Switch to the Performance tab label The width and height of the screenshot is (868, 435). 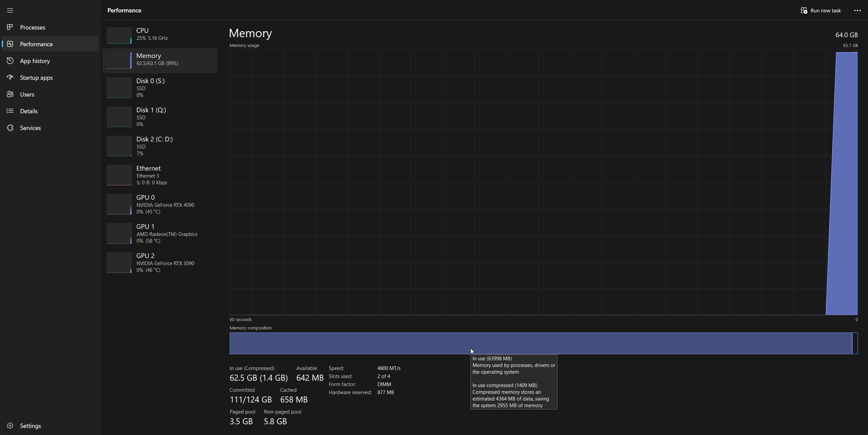click(x=36, y=44)
